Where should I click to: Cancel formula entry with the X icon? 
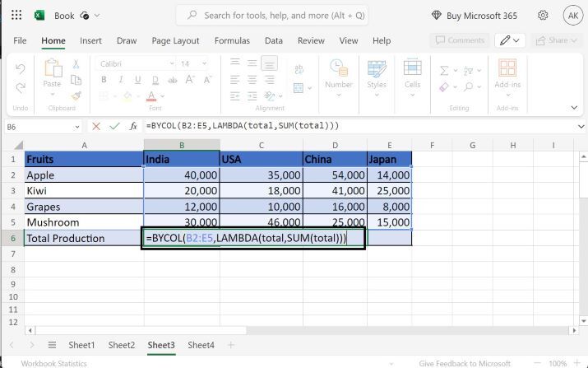point(96,126)
